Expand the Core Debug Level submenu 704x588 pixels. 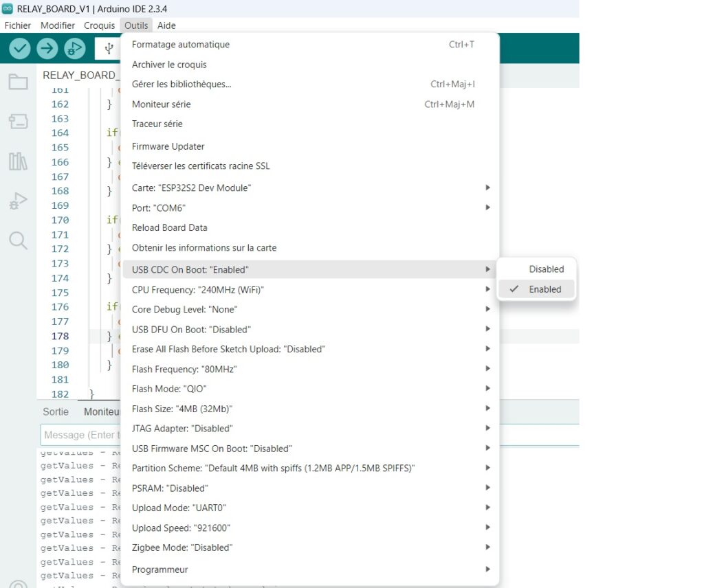[x=309, y=310]
